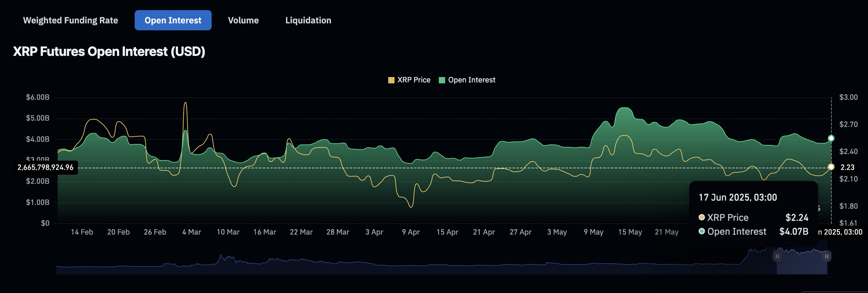
Task: Click the left range slider handle
Action: coord(777,256)
